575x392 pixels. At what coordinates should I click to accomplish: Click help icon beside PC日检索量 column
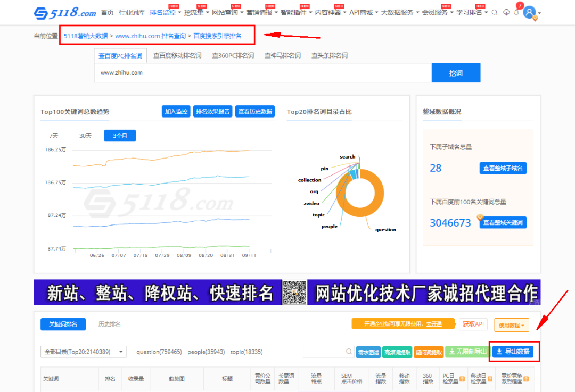point(462,379)
